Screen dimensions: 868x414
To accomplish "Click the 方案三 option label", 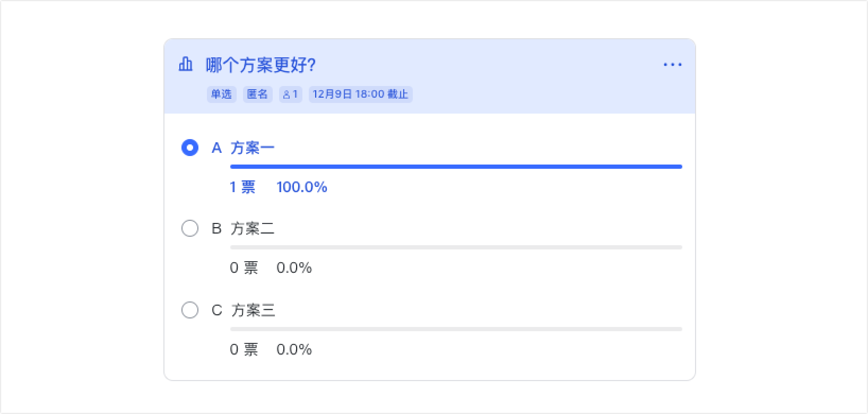I will (x=253, y=310).
